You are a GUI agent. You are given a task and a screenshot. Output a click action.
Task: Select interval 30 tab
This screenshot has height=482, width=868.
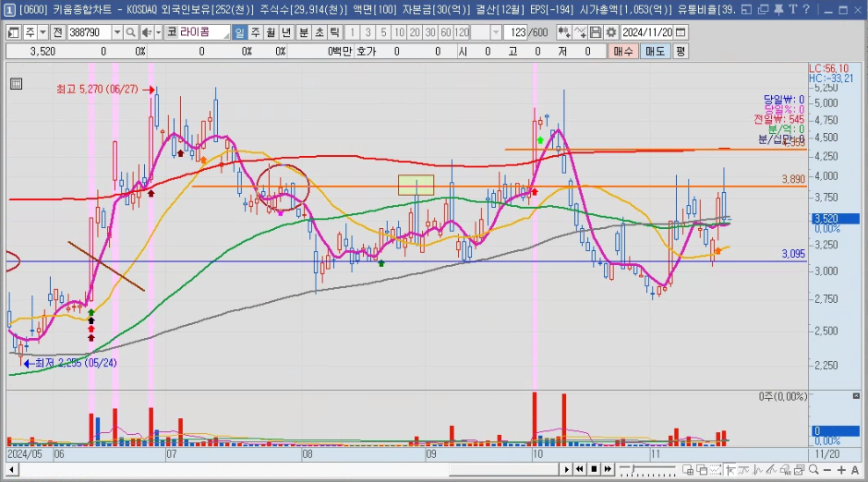[x=430, y=32]
